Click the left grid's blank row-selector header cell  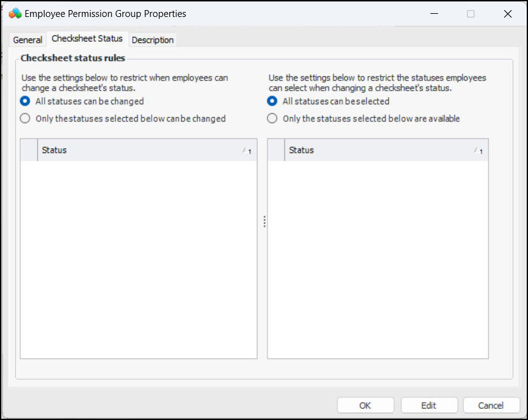[x=29, y=150]
